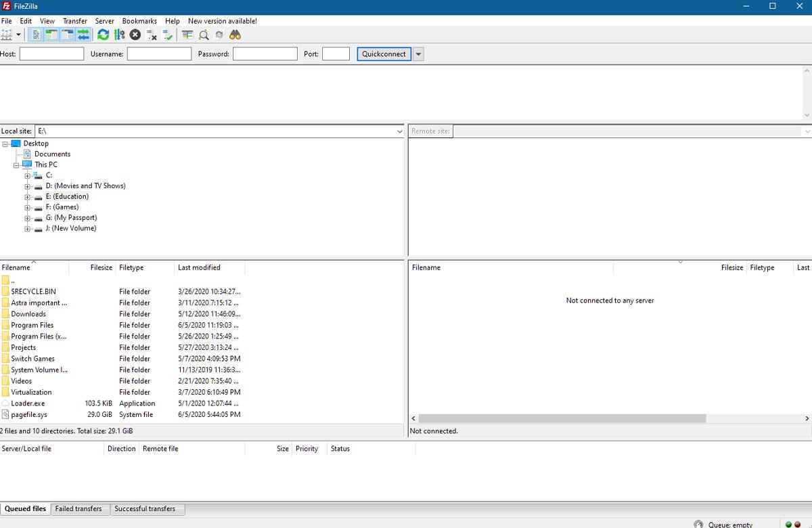Cancel the current operation
Image resolution: width=812 pixels, height=528 pixels.
[x=135, y=35]
